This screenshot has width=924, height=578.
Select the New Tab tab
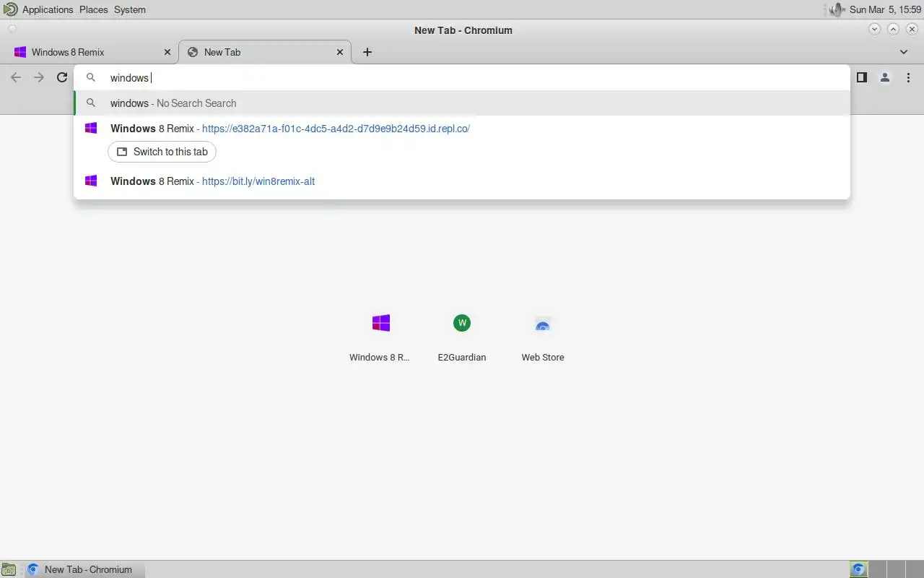(x=264, y=52)
